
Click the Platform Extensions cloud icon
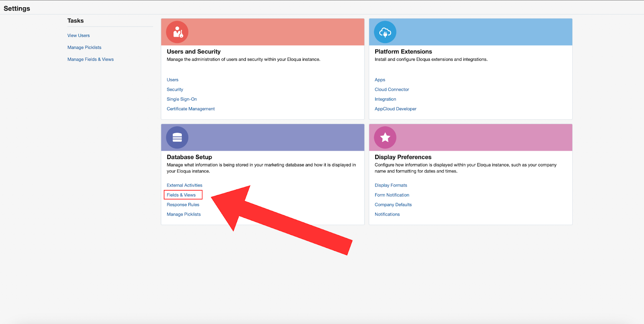pos(385,32)
